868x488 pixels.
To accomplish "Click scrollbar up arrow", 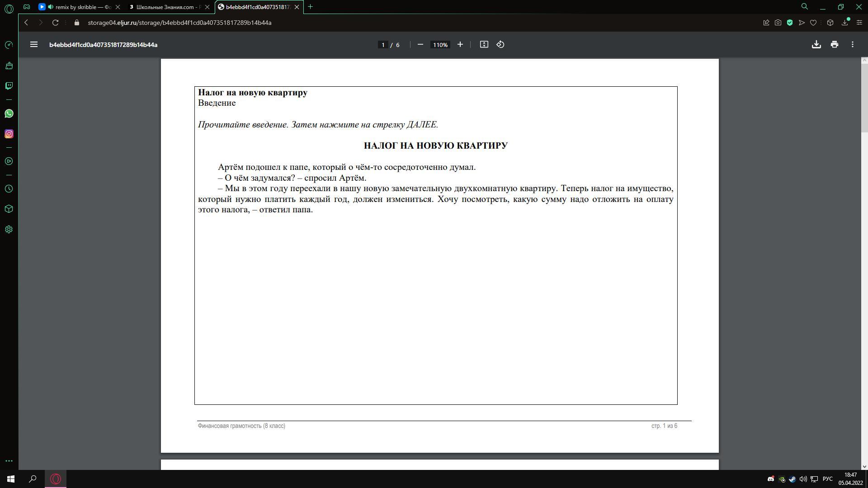I will pyautogui.click(x=864, y=61).
